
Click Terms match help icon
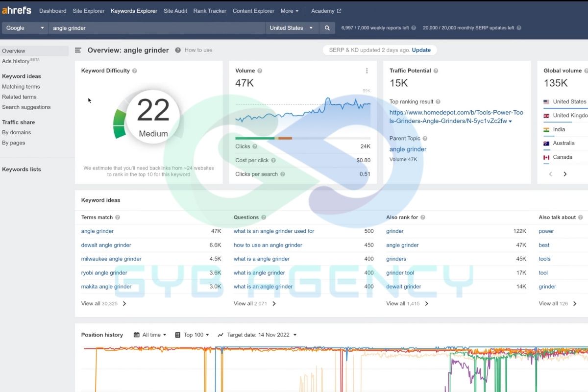point(118,217)
